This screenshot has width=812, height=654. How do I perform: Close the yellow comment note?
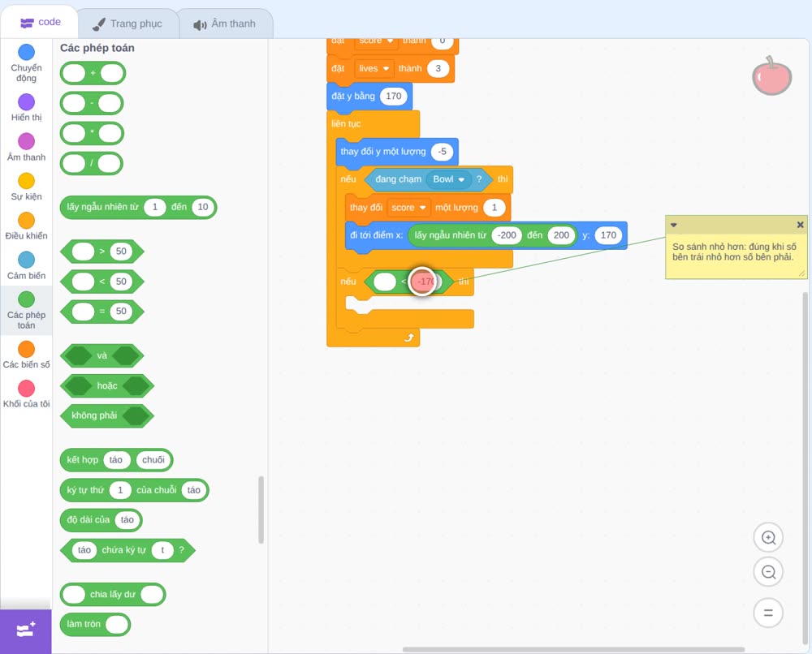pyautogui.click(x=800, y=225)
